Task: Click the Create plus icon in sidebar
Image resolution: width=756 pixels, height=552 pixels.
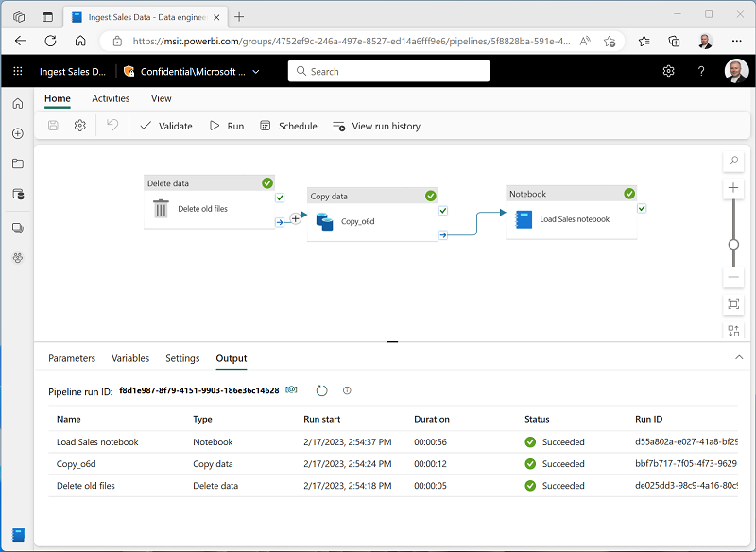Action: coord(17,133)
